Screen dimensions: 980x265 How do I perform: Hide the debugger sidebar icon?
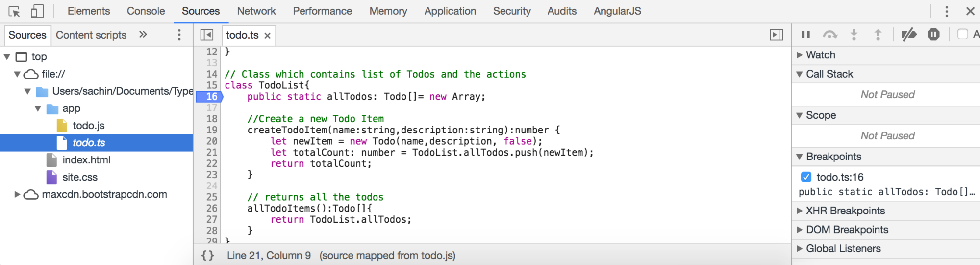coord(777,35)
